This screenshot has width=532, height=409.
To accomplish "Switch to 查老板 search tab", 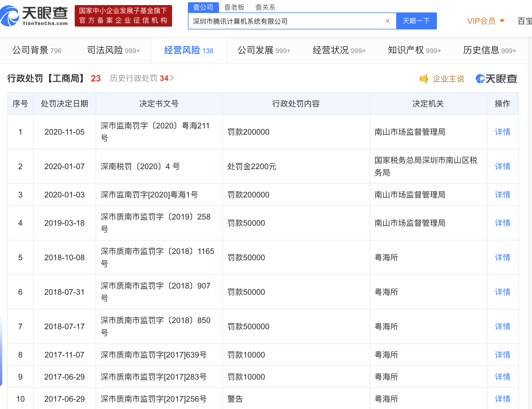I will click(x=234, y=7).
